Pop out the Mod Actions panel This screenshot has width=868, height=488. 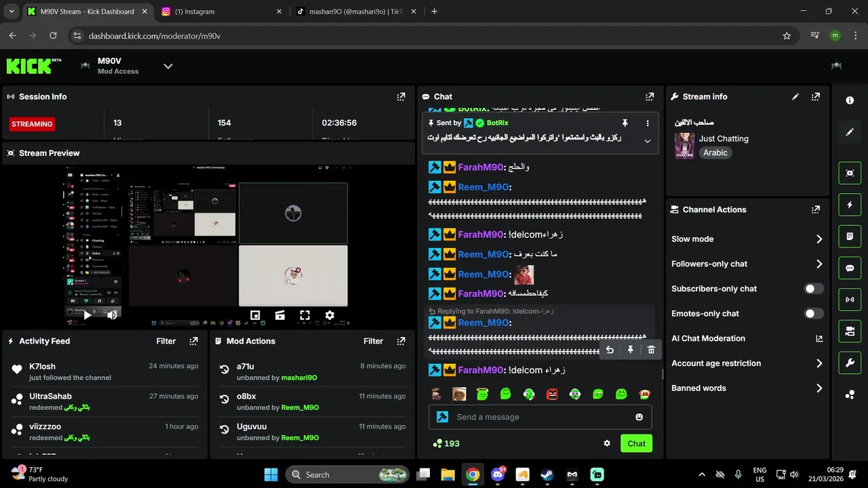click(401, 341)
